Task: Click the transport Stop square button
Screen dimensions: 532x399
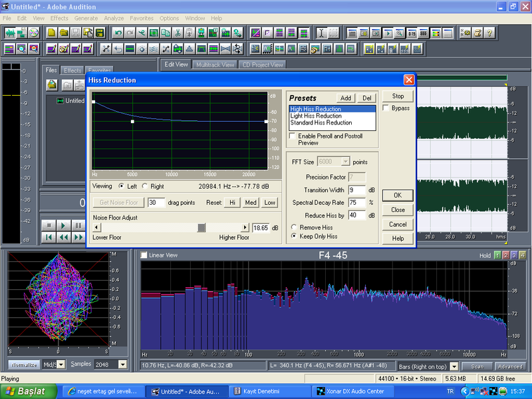Action: click(49, 226)
